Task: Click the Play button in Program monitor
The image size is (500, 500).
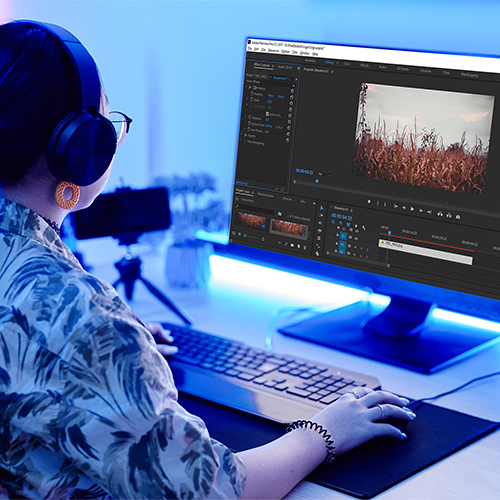Action: pyautogui.click(x=412, y=209)
